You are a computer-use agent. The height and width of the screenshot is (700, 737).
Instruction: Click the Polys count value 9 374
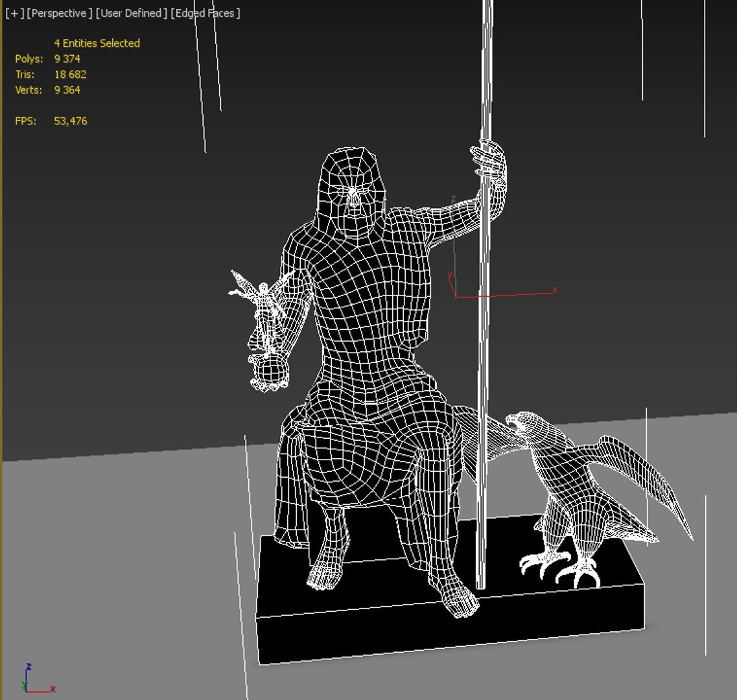[67, 59]
